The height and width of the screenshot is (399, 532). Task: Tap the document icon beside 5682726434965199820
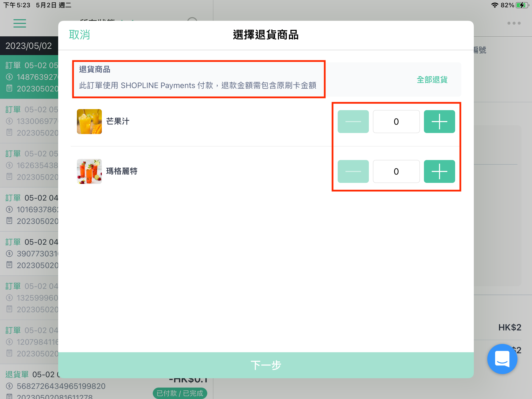[x=9, y=397]
